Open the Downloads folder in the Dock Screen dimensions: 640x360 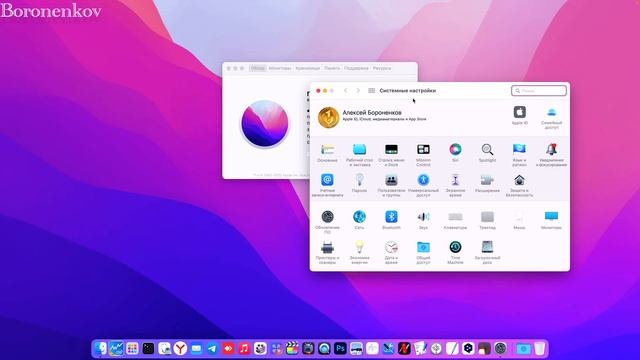pos(523,348)
